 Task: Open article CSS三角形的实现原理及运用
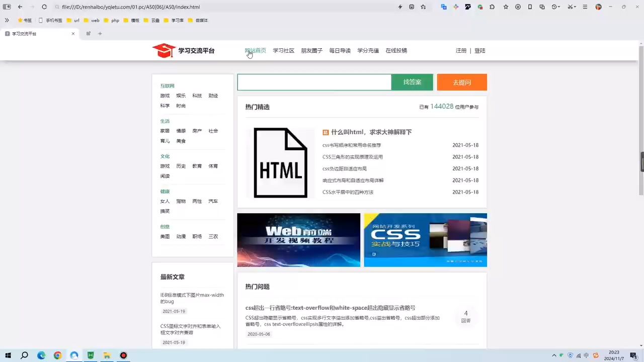(353, 157)
